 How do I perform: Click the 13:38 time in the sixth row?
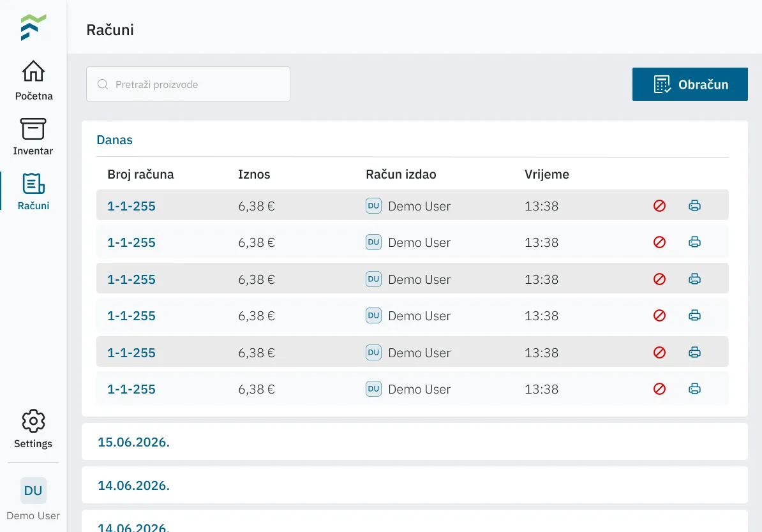click(541, 389)
